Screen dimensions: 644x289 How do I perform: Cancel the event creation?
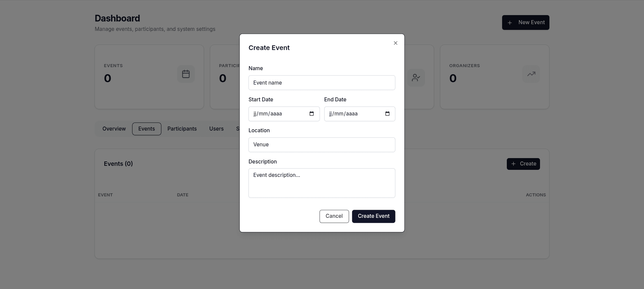[x=334, y=216]
